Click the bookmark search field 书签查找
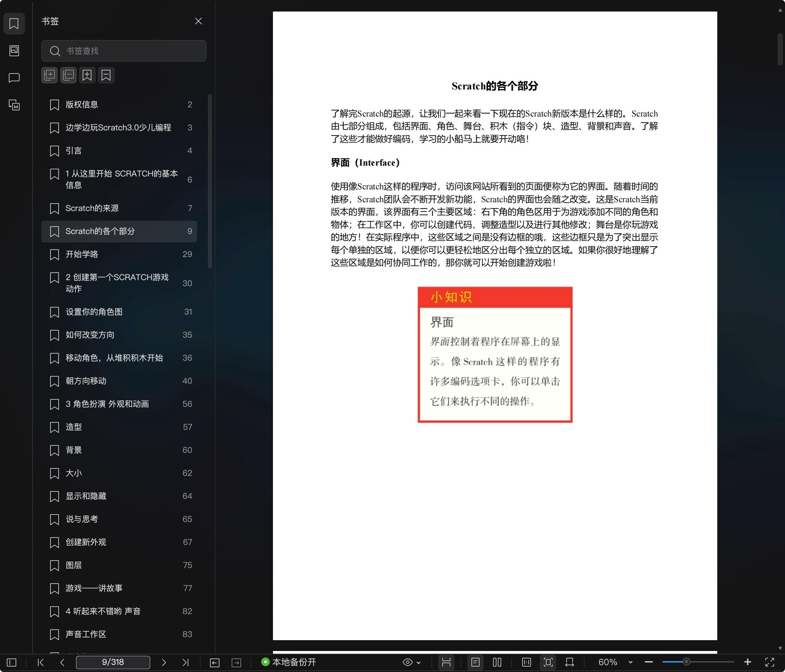785x672 pixels. [124, 51]
